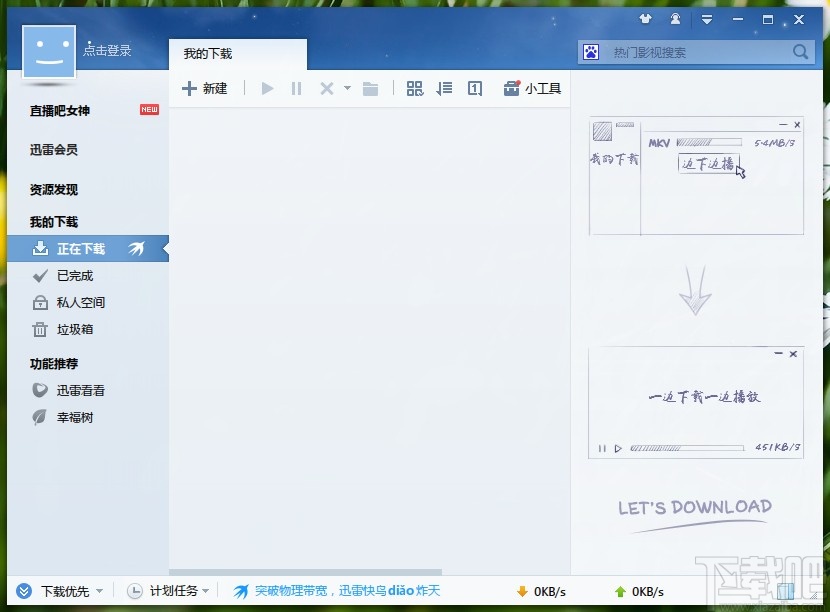Expand the delete options dropdown arrow
Screen dimensions: 830x612
347,88
